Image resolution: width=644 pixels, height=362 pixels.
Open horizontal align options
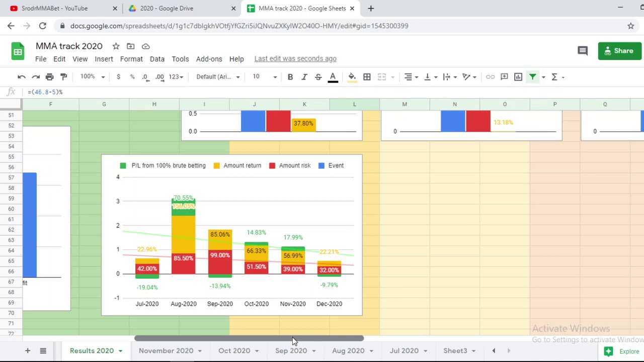click(412, 77)
